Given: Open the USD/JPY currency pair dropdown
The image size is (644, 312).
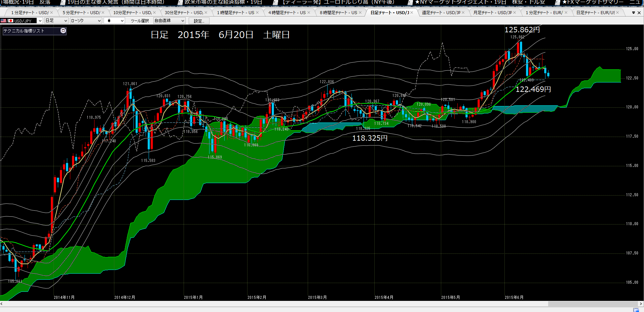Looking at the screenshot, I should (x=40, y=21).
